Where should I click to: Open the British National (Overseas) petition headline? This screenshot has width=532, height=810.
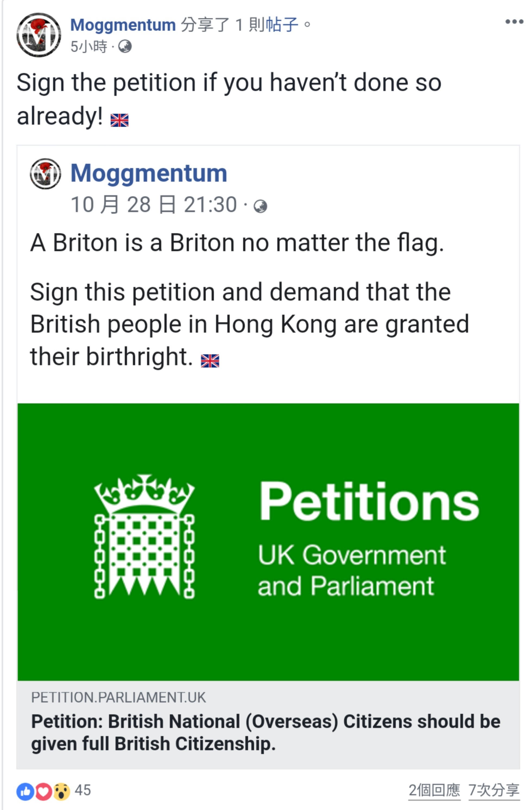(265, 732)
